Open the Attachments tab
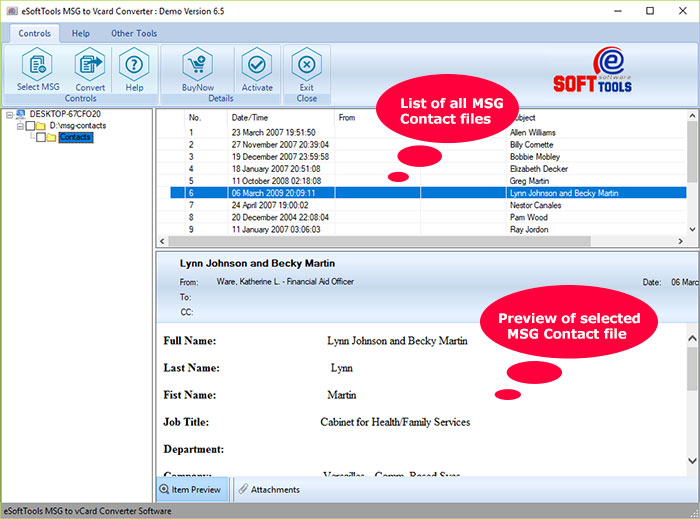Image resolution: width=700 pixels, height=519 pixels. (269, 490)
